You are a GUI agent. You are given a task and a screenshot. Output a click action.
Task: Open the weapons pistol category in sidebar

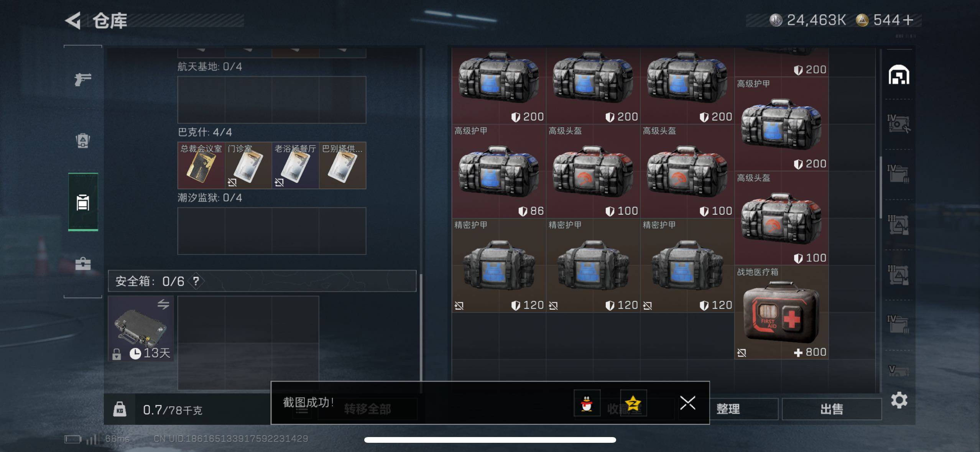coord(83,79)
